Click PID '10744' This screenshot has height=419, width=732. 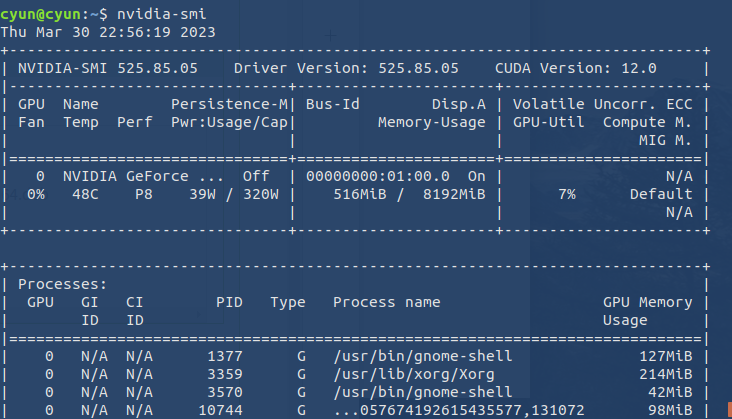point(220,410)
